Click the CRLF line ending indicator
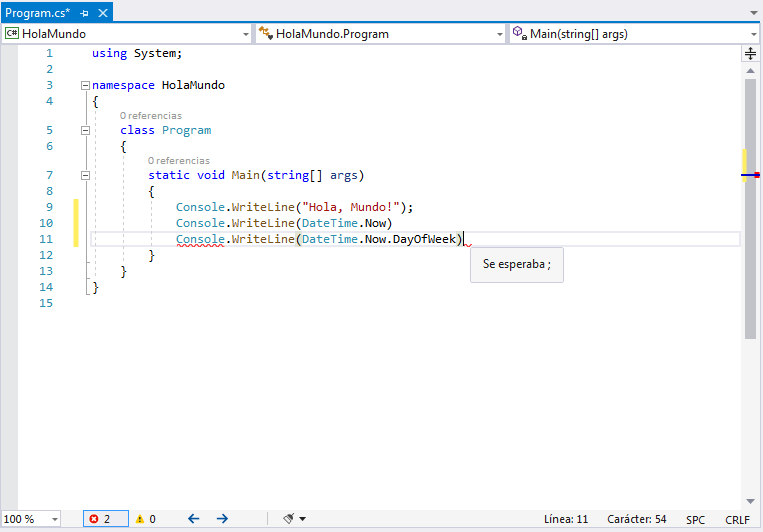The width and height of the screenshot is (763, 532). pos(737,519)
